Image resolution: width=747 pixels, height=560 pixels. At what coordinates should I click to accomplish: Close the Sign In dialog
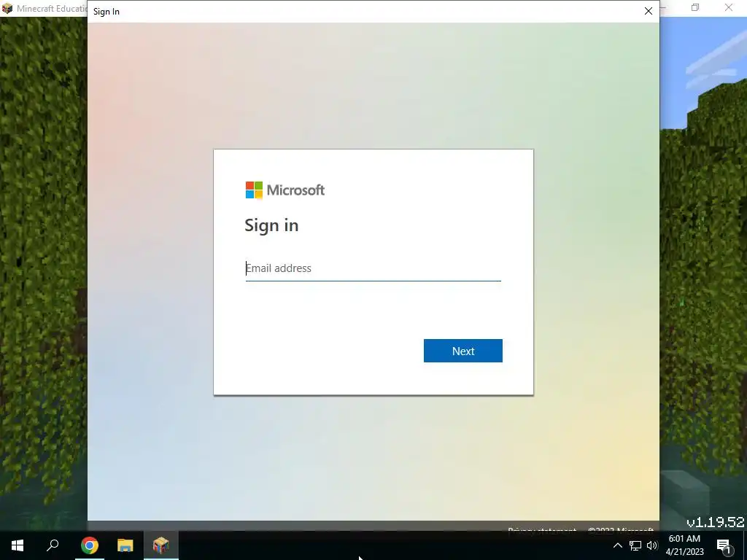pyautogui.click(x=649, y=11)
